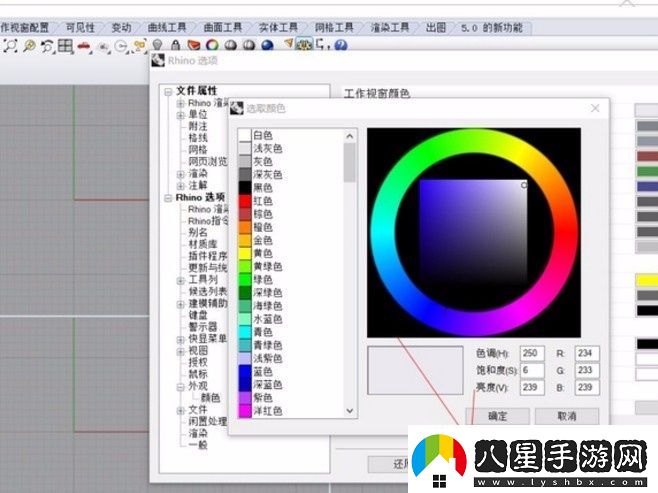Viewport: 658px width, 493px height.
Task: Click the circle with center-line toolbar icon
Action: click(121, 46)
